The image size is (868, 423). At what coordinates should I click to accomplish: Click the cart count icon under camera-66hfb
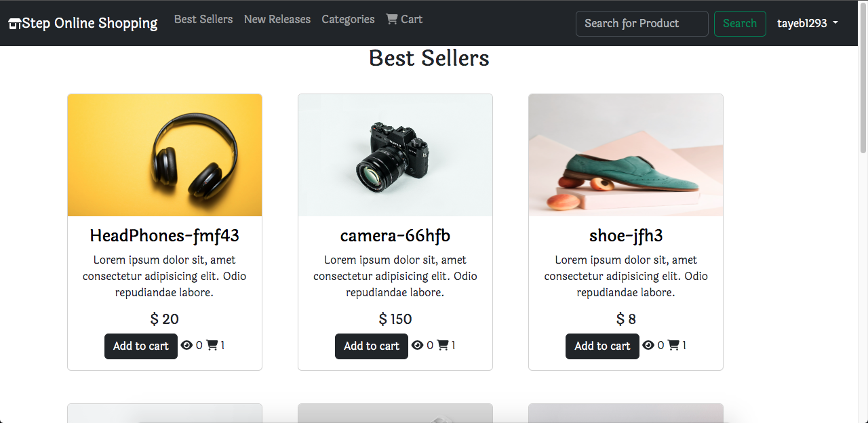[443, 345]
